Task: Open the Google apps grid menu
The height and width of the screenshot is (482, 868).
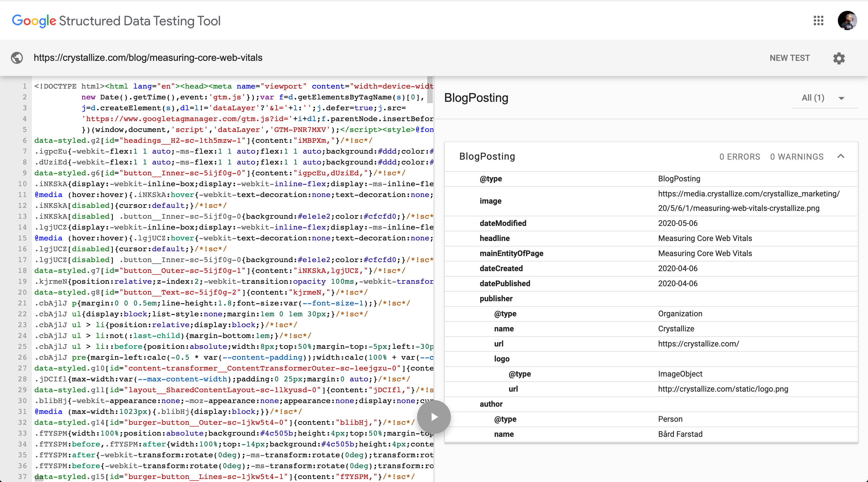Action: pyautogui.click(x=818, y=20)
